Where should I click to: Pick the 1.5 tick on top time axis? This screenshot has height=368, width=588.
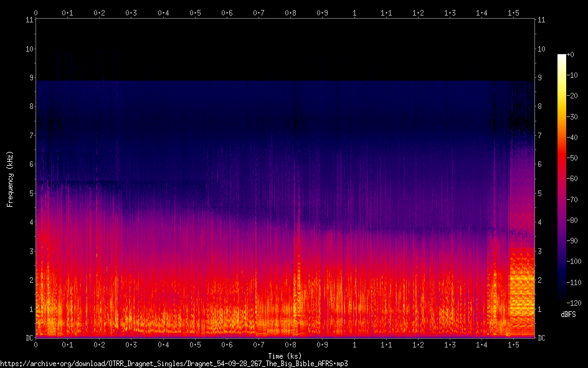pyautogui.click(x=514, y=12)
